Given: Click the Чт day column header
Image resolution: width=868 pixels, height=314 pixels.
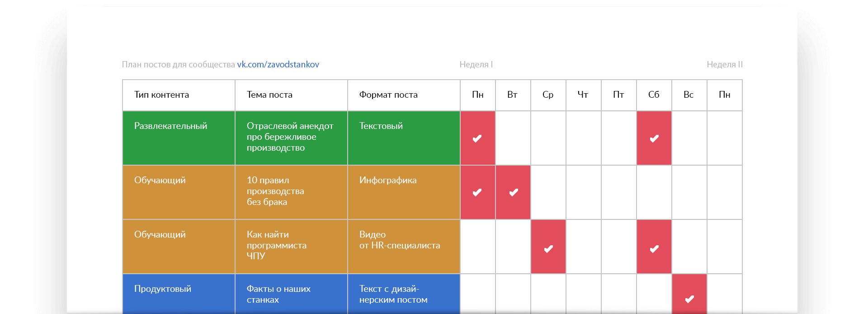Looking at the screenshot, I should (x=583, y=95).
